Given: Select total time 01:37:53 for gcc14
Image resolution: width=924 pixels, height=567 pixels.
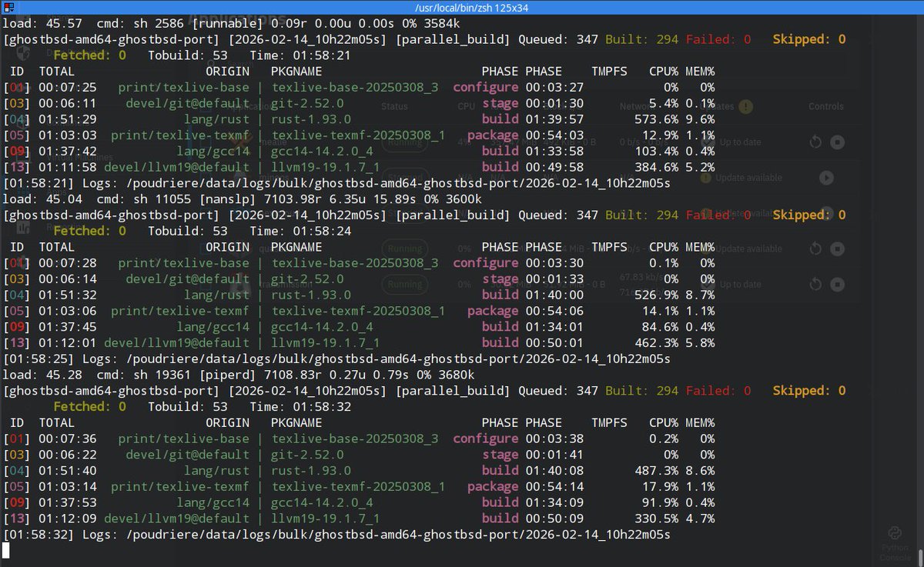Looking at the screenshot, I should click(x=68, y=502).
